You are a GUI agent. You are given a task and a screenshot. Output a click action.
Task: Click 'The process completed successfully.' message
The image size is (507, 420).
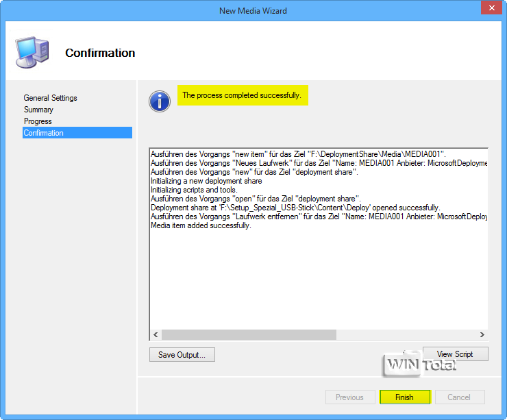tap(242, 95)
